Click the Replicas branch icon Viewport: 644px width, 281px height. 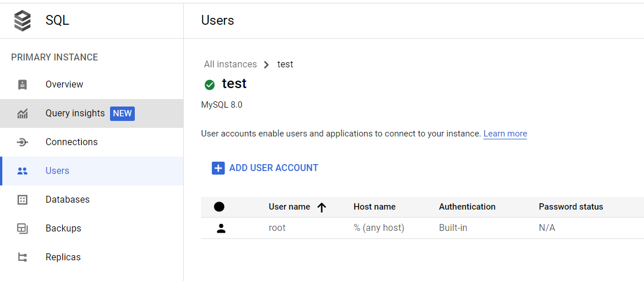(x=22, y=257)
